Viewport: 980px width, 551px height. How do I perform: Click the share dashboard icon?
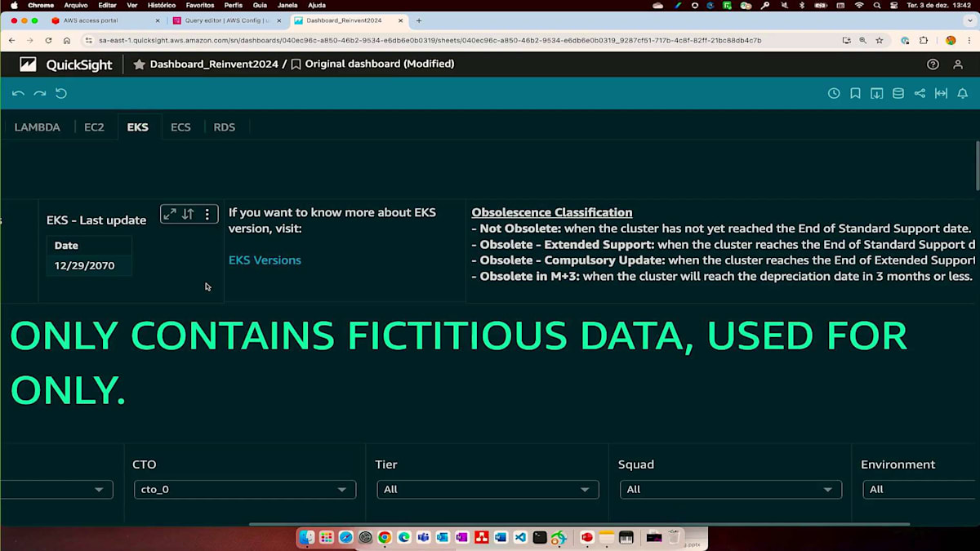click(920, 93)
